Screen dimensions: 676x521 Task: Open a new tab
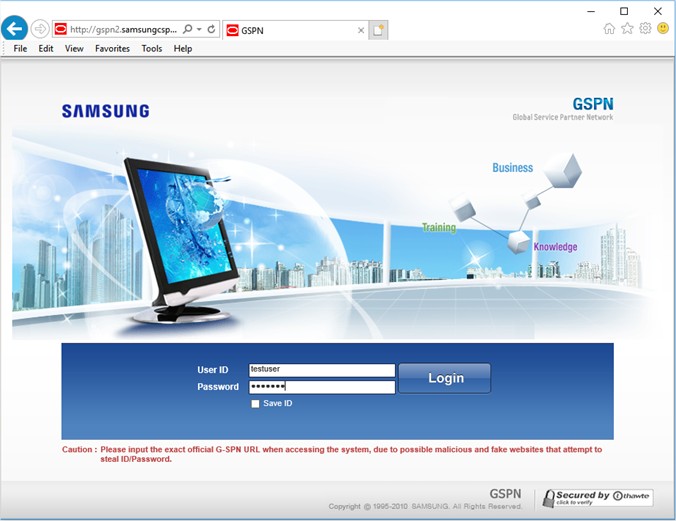point(378,30)
